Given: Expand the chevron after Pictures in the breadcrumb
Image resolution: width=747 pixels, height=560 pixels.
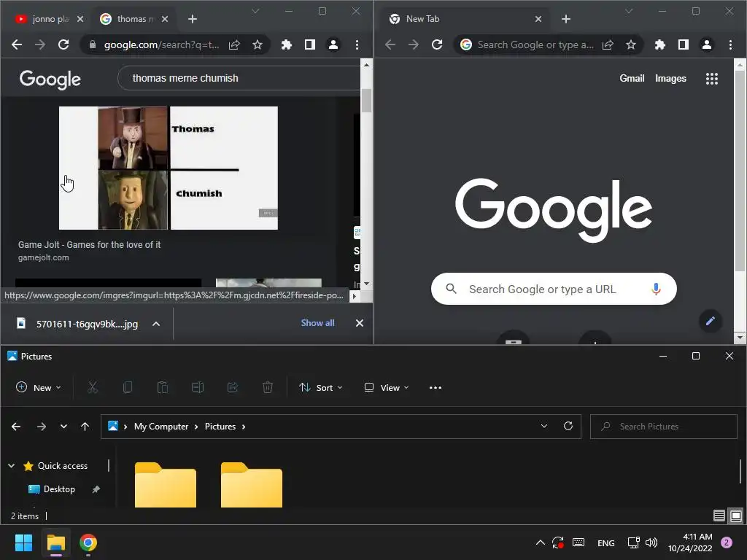Looking at the screenshot, I should click(x=244, y=427).
